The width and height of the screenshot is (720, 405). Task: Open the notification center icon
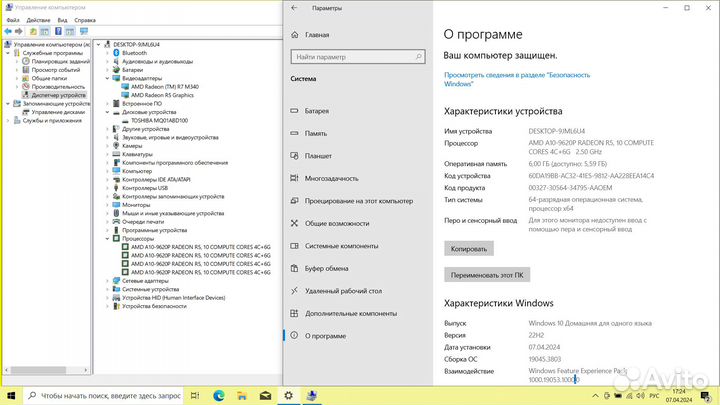point(705,396)
